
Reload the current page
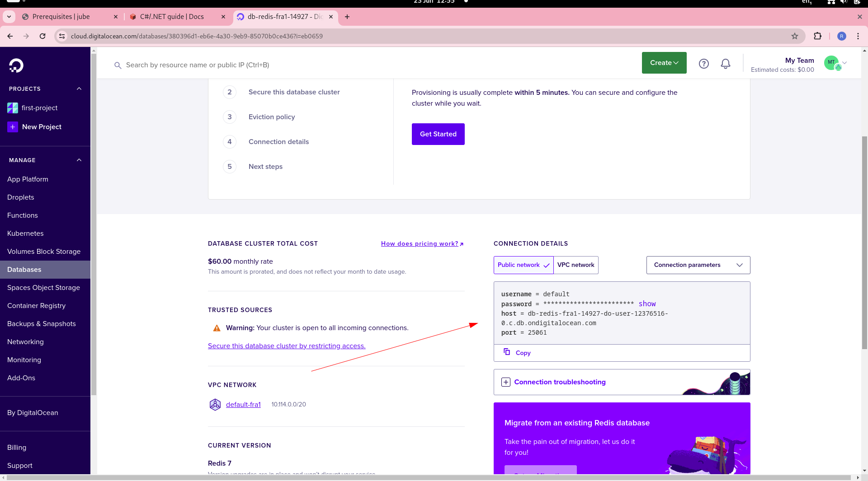(x=42, y=36)
